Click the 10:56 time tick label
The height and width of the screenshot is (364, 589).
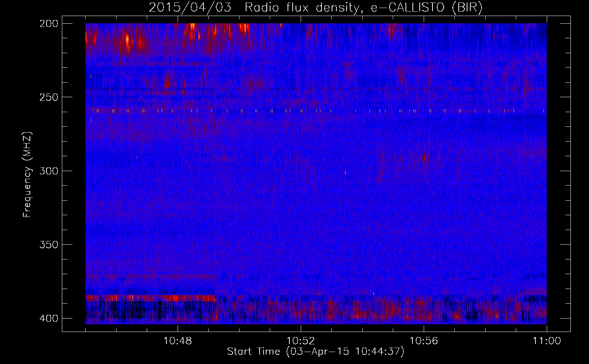coord(424,341)
